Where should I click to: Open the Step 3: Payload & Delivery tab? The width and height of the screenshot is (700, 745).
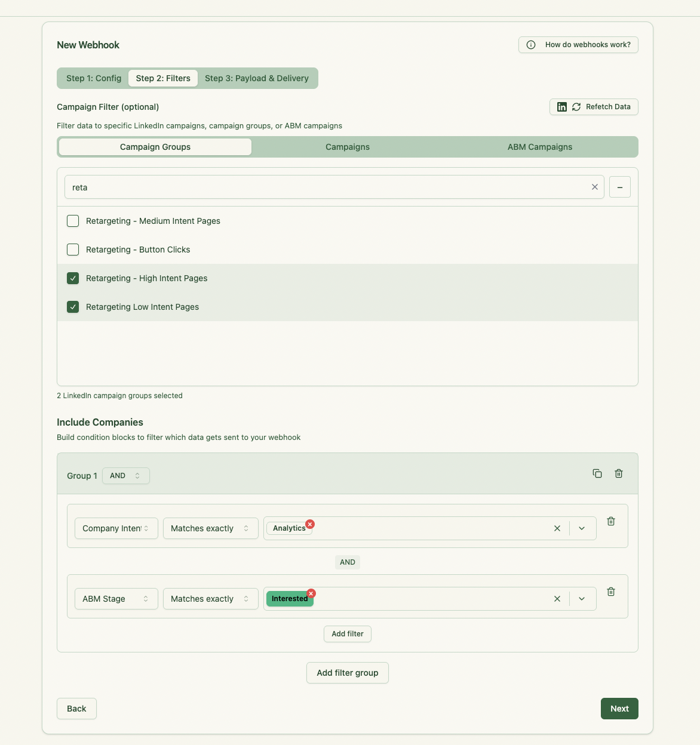[x=257, y=78]
